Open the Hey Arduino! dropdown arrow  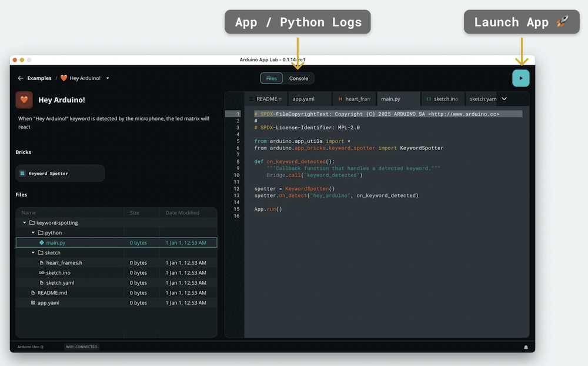click(x=108, y=78)
